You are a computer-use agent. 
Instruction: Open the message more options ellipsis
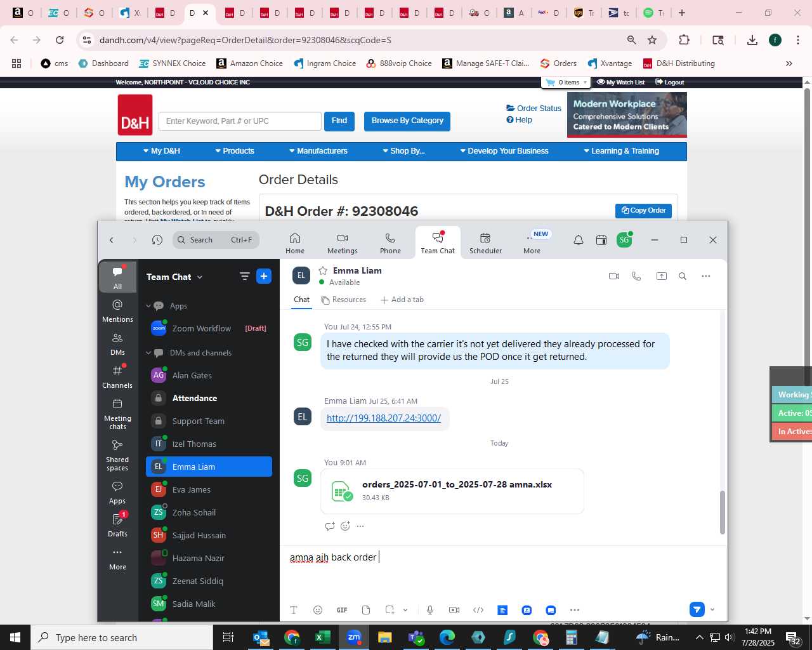360,526
